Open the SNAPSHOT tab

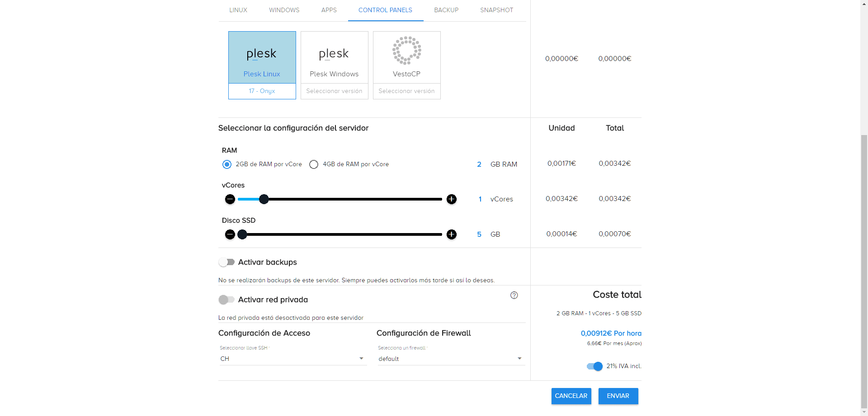coord(496,10)
